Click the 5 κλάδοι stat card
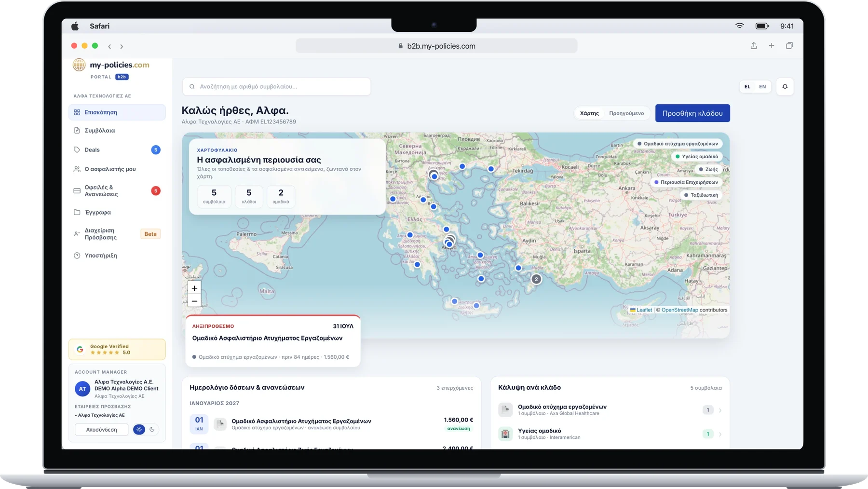The width and height of the screenshot is (868, 489). click(249, 196)
